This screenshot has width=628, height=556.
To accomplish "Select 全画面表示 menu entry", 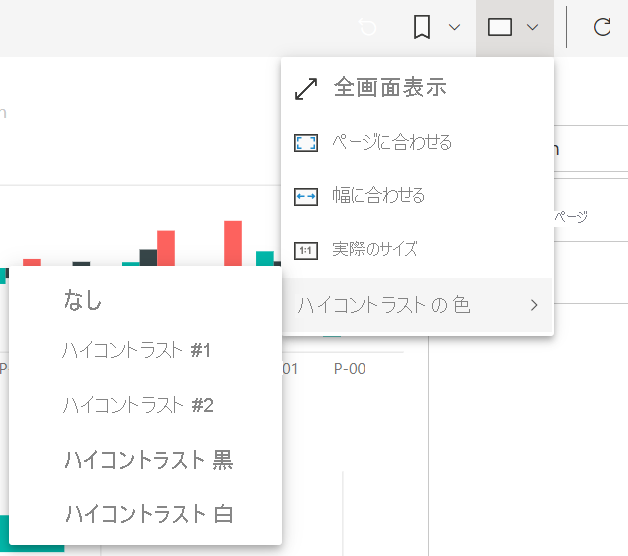I will point(418,87).
